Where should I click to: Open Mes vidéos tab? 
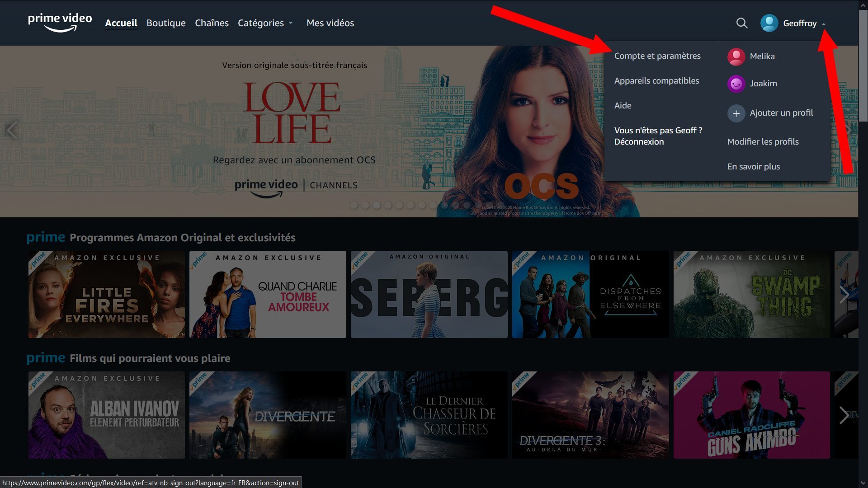[x=330, y=23]
